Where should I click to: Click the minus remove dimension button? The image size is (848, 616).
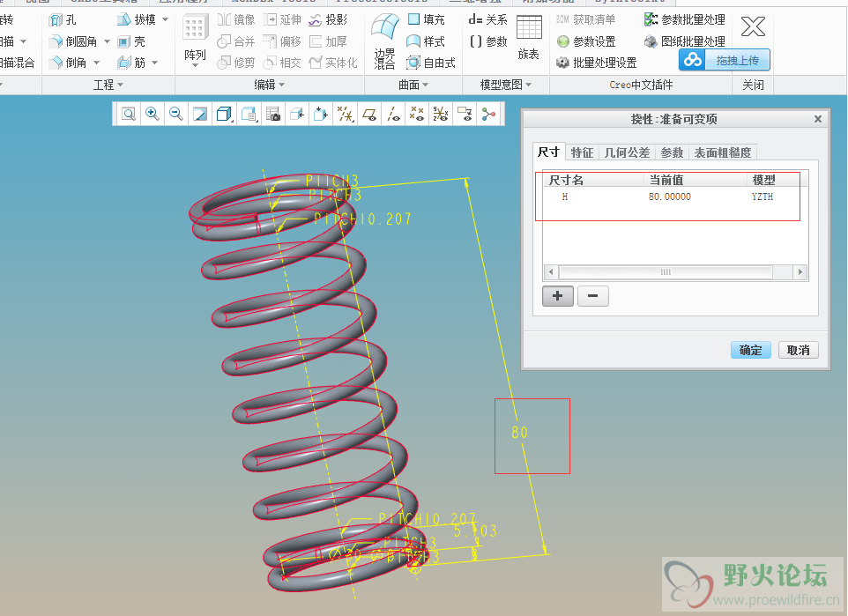[592, 296]
